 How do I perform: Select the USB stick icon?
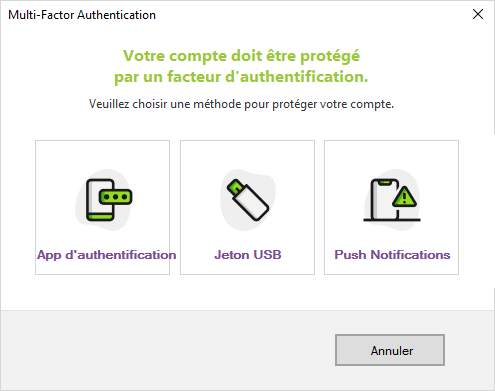coord(248,200)
